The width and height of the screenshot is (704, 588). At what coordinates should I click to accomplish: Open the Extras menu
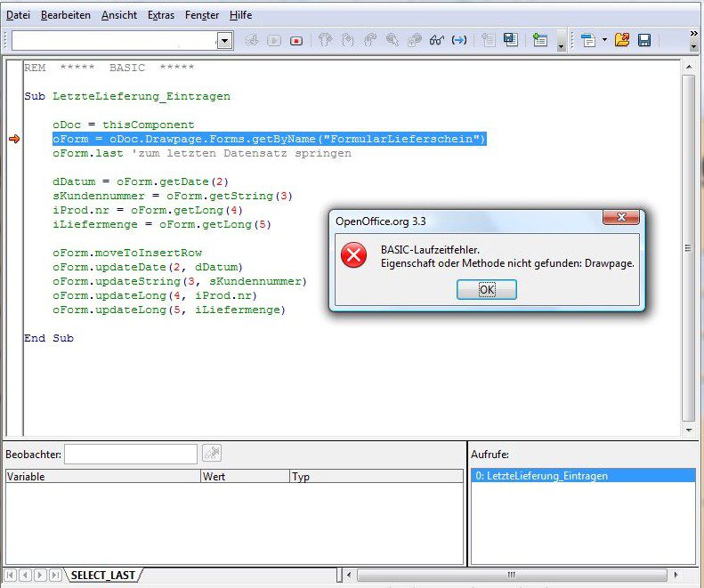pos(161,15)
